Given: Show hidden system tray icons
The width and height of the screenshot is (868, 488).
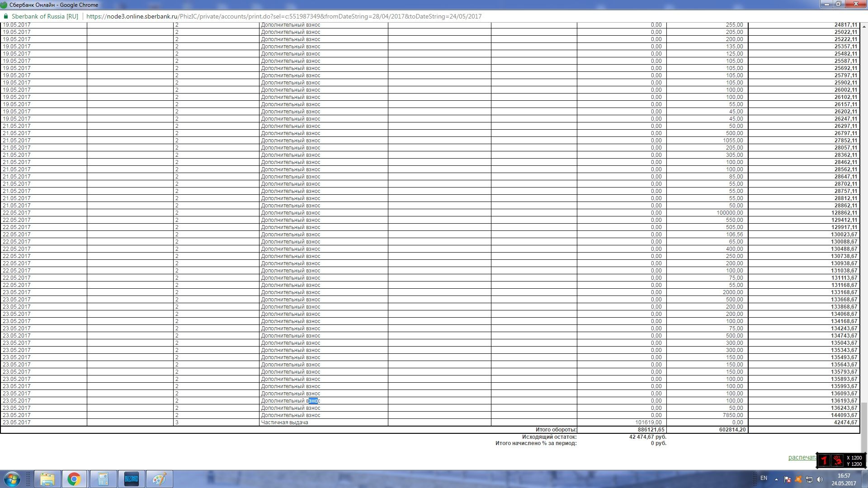Looking at the screenshot, I should [x=776, y=479].
